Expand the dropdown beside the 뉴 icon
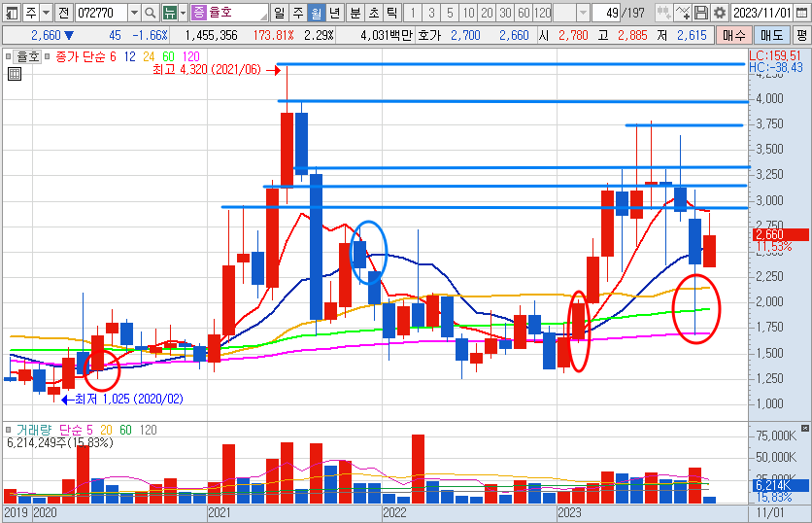 [183, 13]
